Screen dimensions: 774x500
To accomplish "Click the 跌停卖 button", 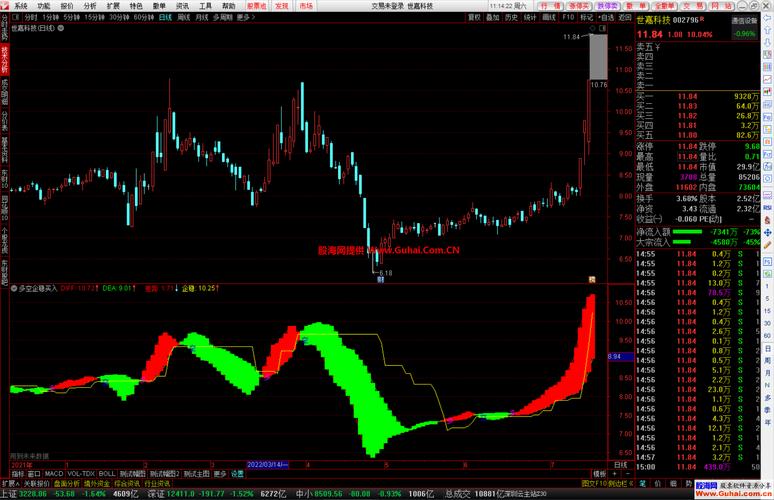I will pos(607,6).
